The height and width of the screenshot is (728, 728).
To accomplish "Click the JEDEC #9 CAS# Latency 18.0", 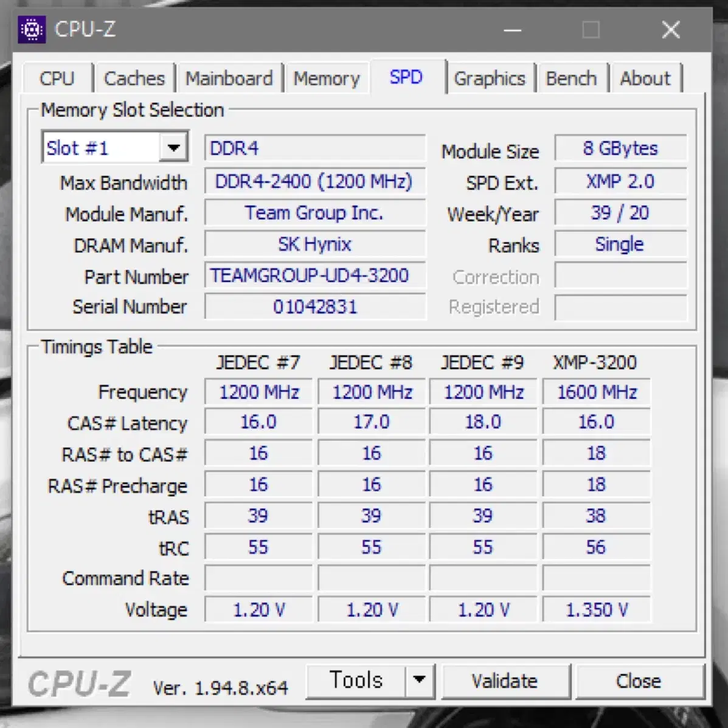I will tap(483, 422).
